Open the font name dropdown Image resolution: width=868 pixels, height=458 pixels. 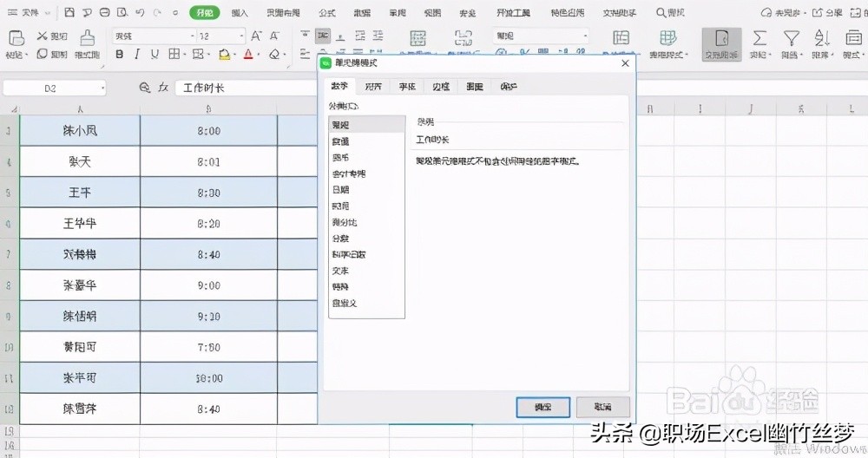tap(193, 36)
